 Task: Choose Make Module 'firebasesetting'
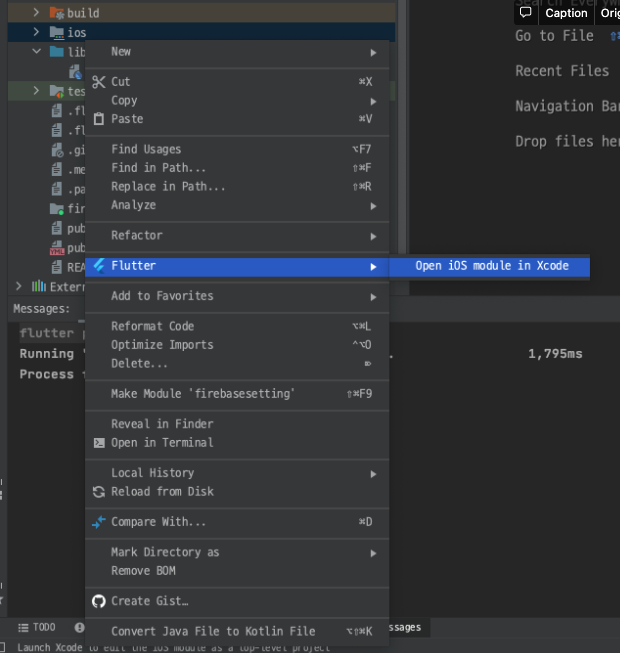237,394
